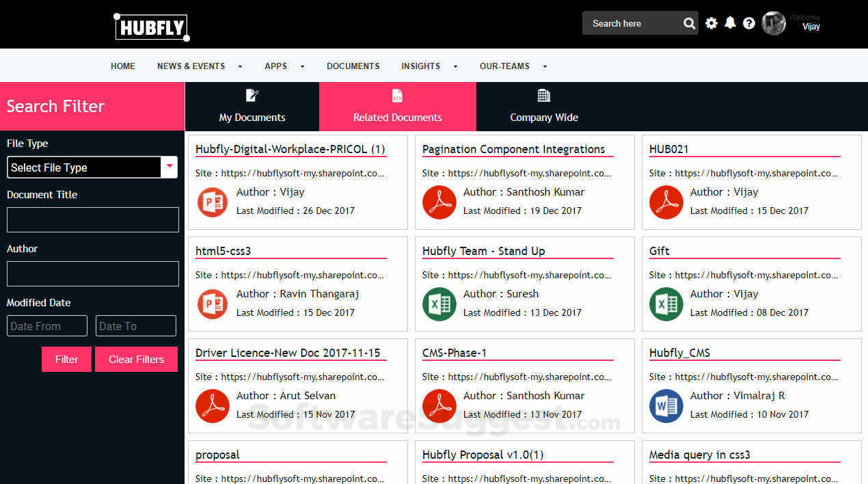Click the Word icon for Hubfly_CMS
The image size is (868, 484).
[x=666, y=406]
